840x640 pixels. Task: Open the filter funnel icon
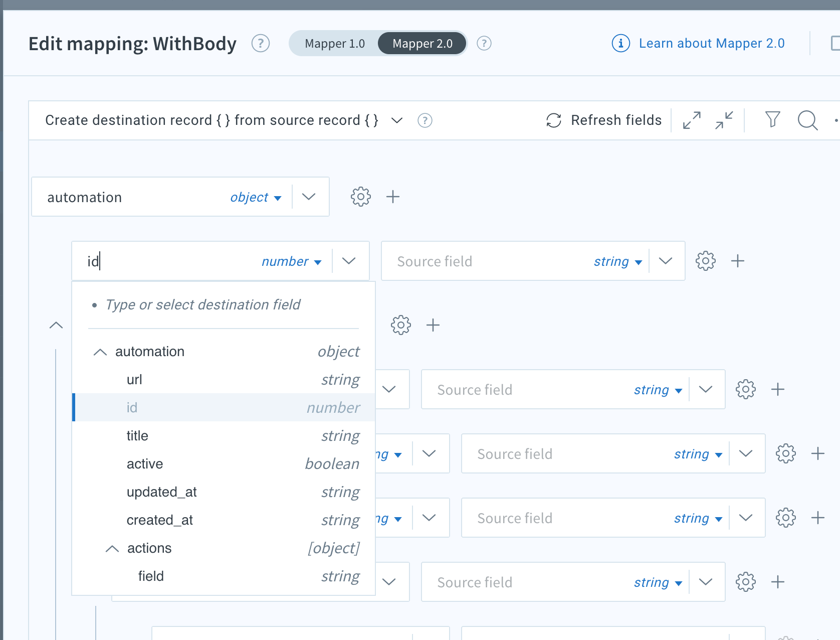click(773, 119)
